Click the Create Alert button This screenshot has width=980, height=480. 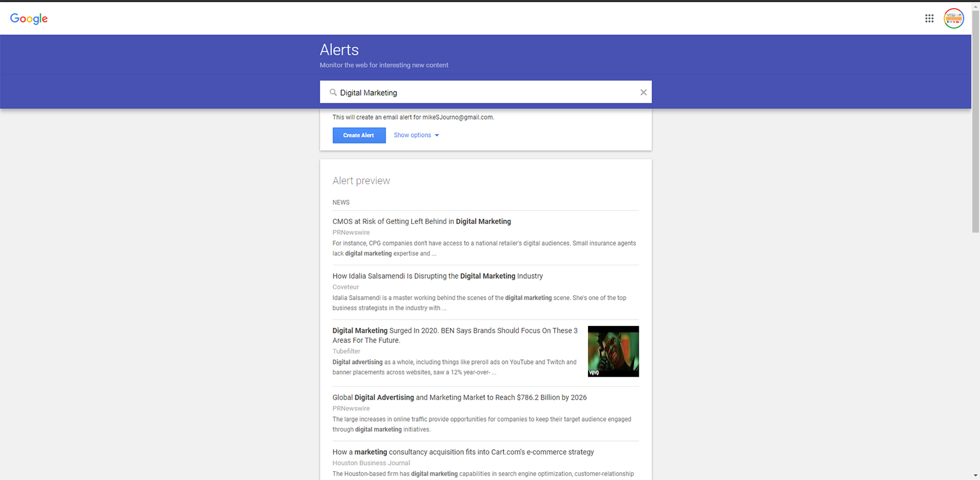359,135
